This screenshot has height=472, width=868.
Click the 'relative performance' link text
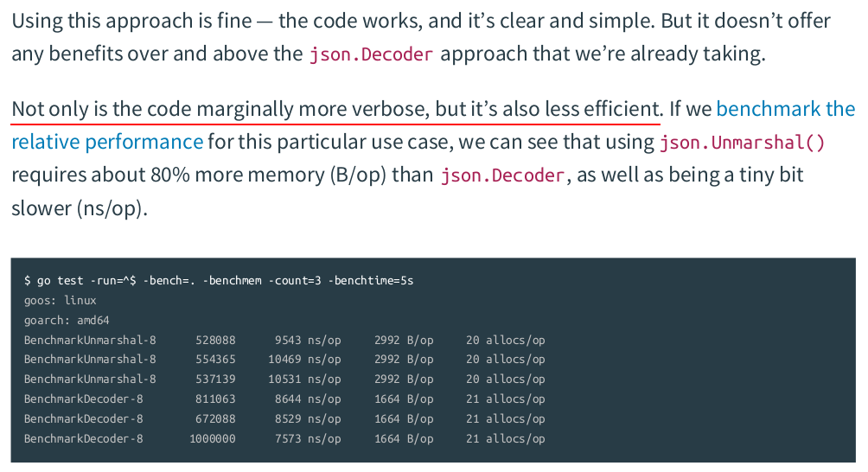coord(107,143)
